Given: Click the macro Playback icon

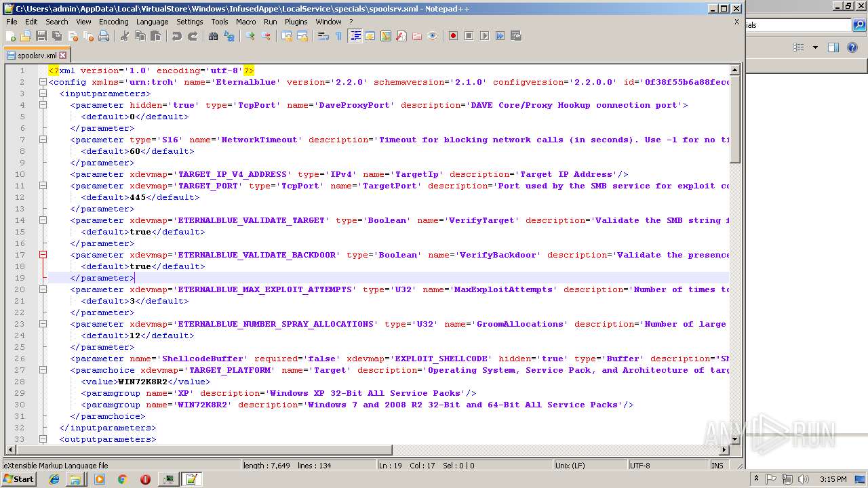Looking at the screenshot, I should [484, 36].
